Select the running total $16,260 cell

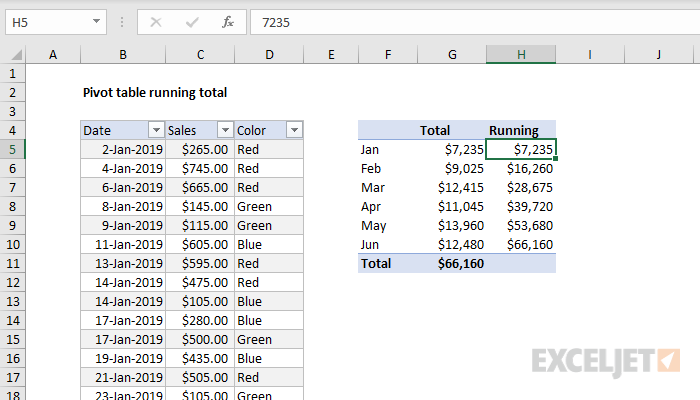click(521, 169)
